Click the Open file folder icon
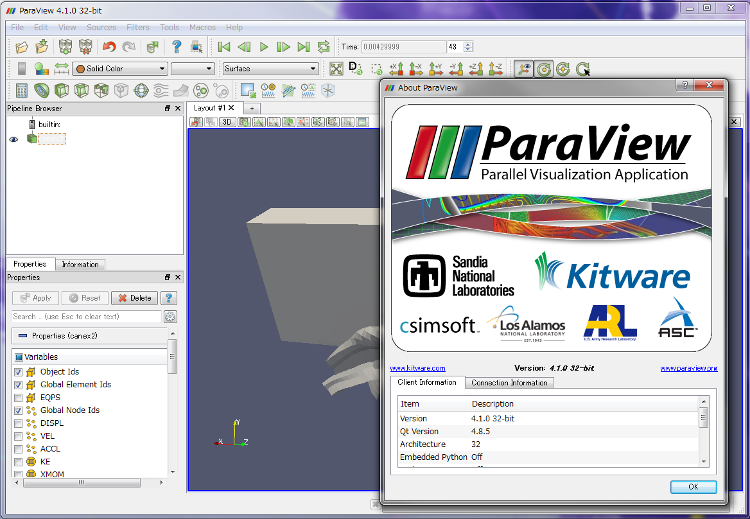The height and width of the screenshot is (519, 750). [x=22, y=47]
